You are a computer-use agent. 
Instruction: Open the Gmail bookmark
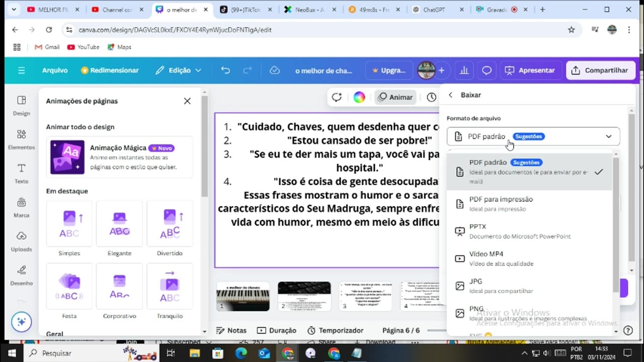point(47,47)
